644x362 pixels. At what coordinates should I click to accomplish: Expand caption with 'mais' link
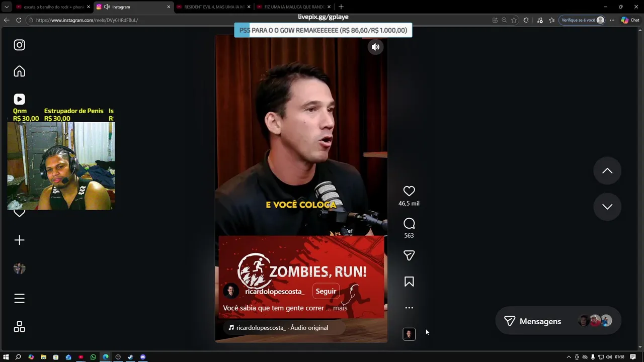(340, 308)
